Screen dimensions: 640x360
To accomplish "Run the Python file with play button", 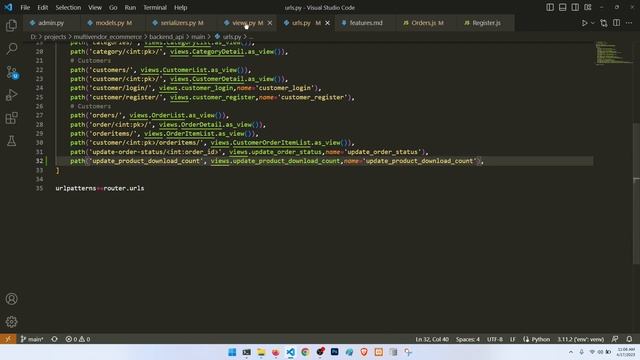I will 584,23.
